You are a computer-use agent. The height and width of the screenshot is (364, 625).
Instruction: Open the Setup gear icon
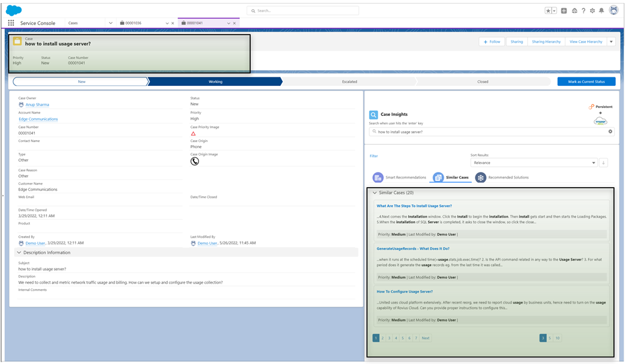(x=592, y=11)
